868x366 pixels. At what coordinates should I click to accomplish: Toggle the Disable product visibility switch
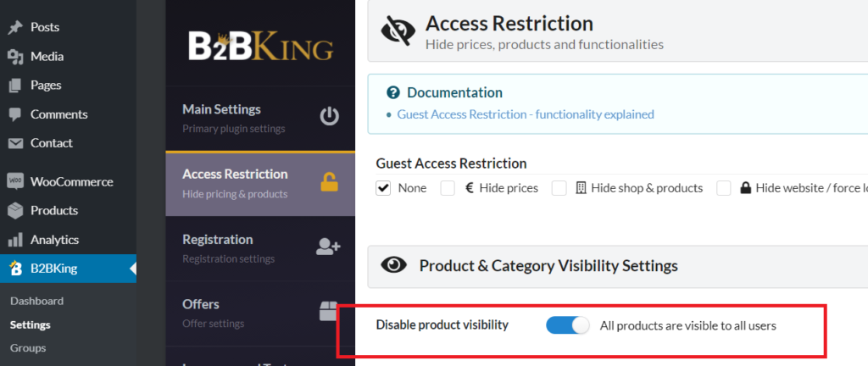567,325
